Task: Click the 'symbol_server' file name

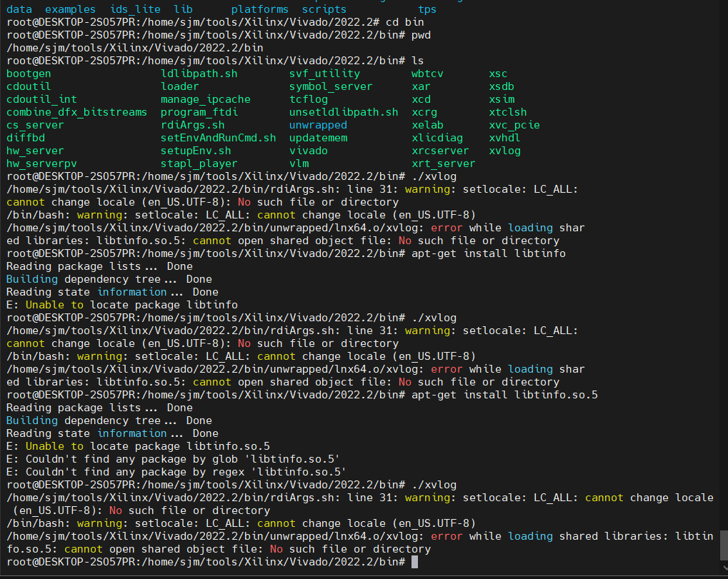Action: 331,87
